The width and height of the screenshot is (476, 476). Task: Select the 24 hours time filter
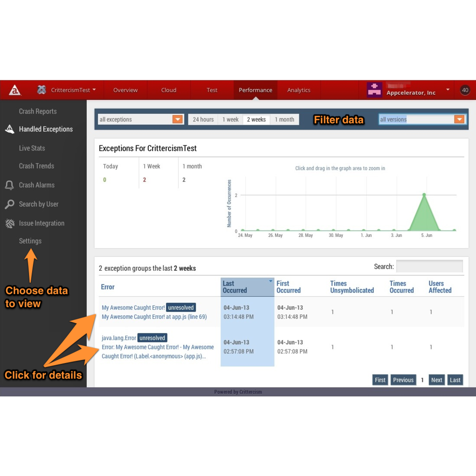click(203, 119)
